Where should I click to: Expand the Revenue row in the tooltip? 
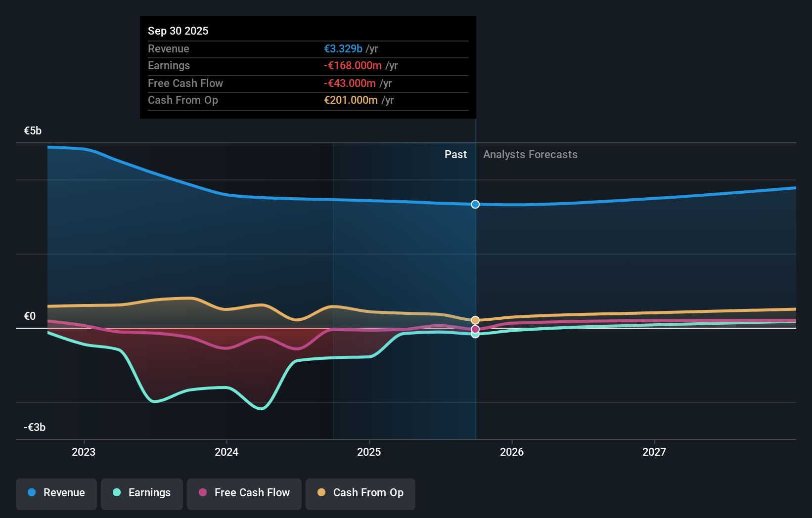tap(308, 48)
